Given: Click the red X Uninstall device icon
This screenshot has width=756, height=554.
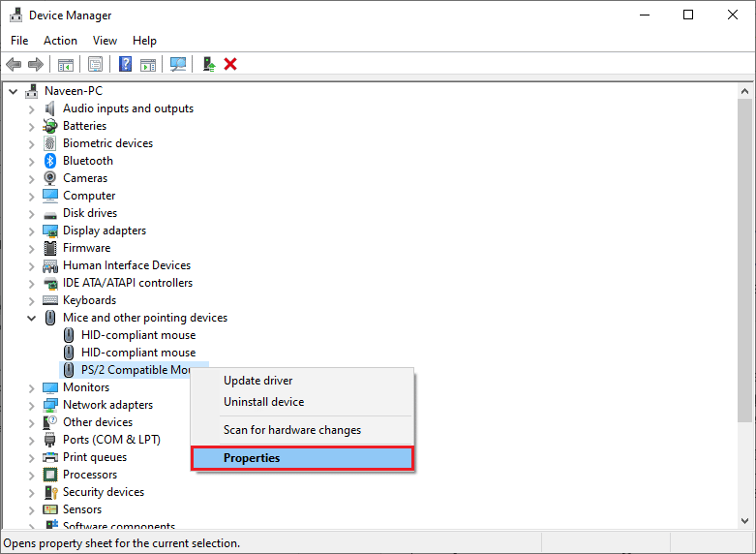Looking at the screenshot, I should 230,64.
